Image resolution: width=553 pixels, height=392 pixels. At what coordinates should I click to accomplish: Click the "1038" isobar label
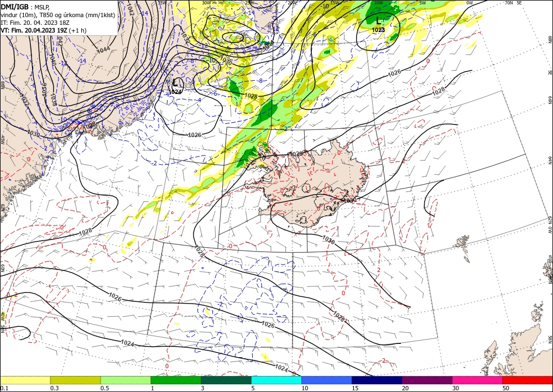coord(54,100)
